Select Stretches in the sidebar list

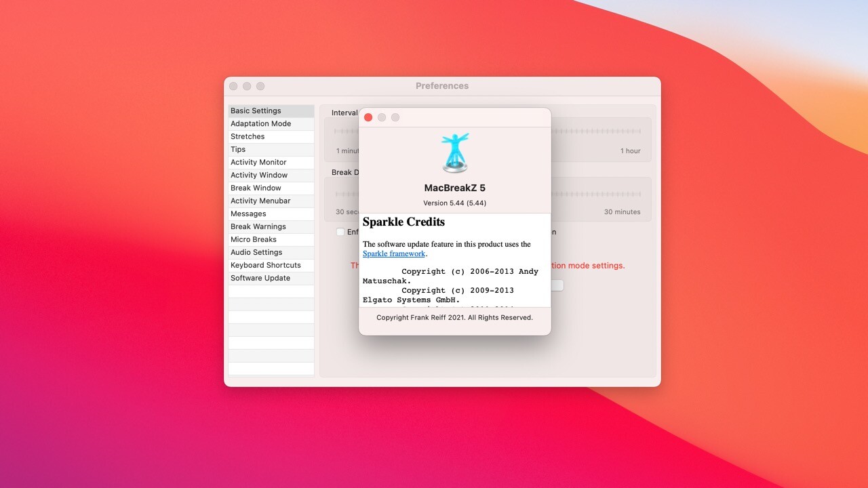click(271, 136)
